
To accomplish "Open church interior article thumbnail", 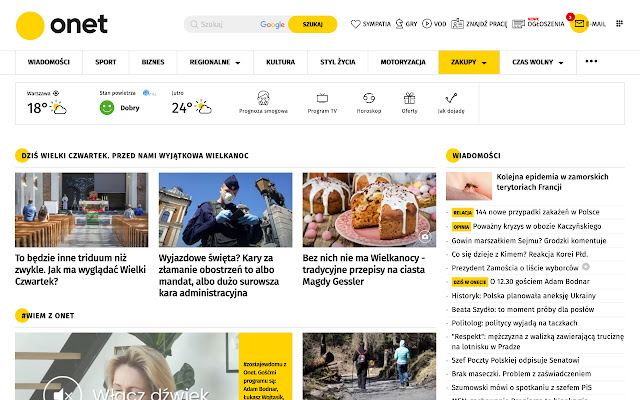I will coord(82,210).
